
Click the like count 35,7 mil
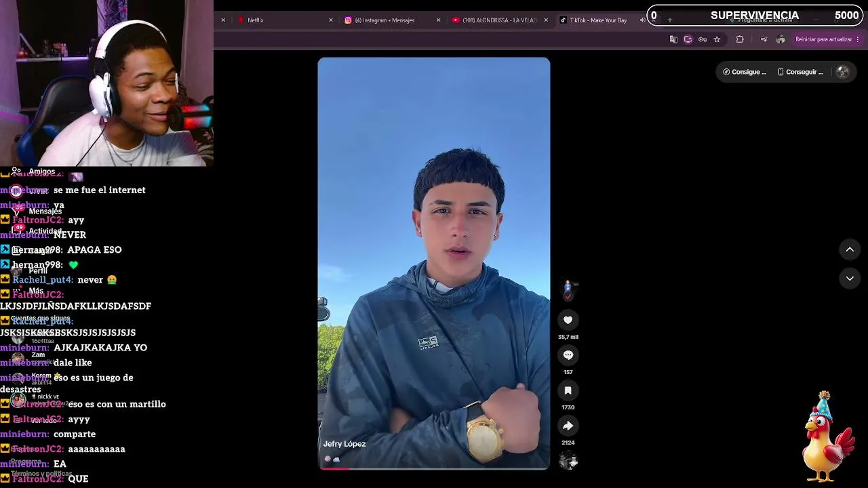click(x=568, y=337)
